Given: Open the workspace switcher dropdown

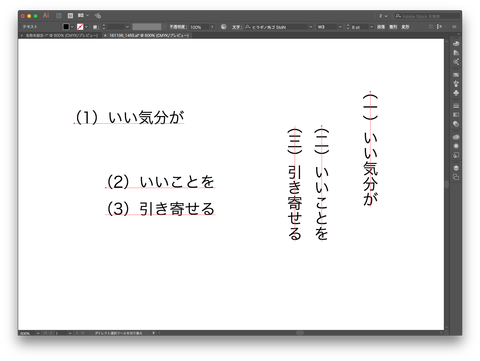Looking at the screenshot, I should [x=384, y=16].
